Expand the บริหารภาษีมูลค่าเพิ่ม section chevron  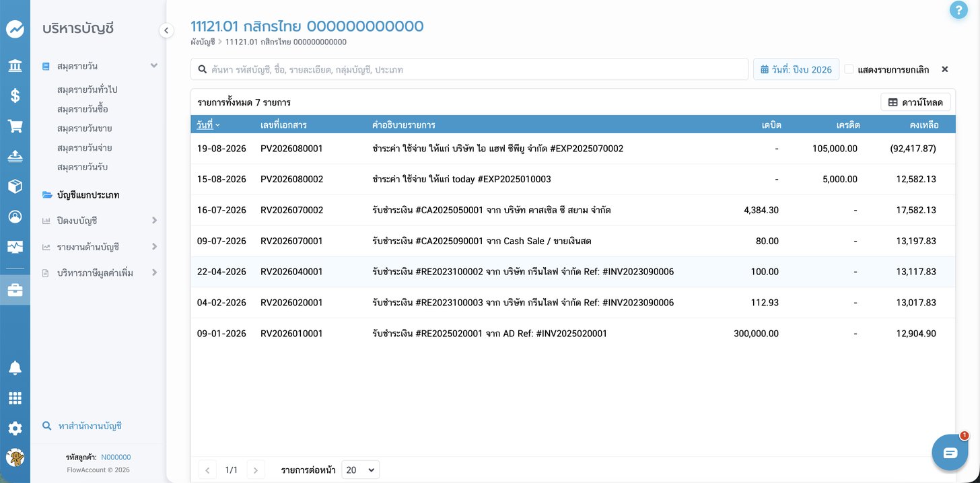tap(154, 273)
